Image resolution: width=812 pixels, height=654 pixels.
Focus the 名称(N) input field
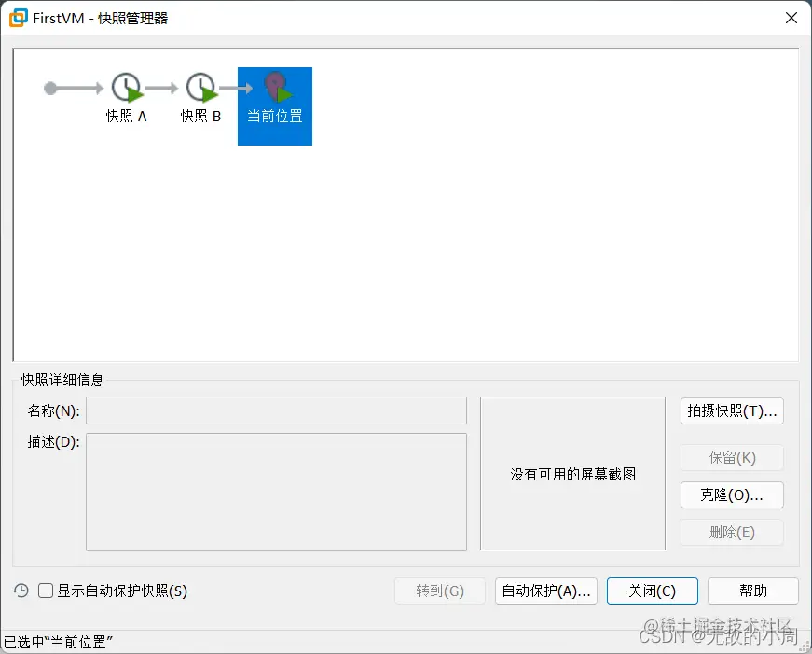point(276,410)
